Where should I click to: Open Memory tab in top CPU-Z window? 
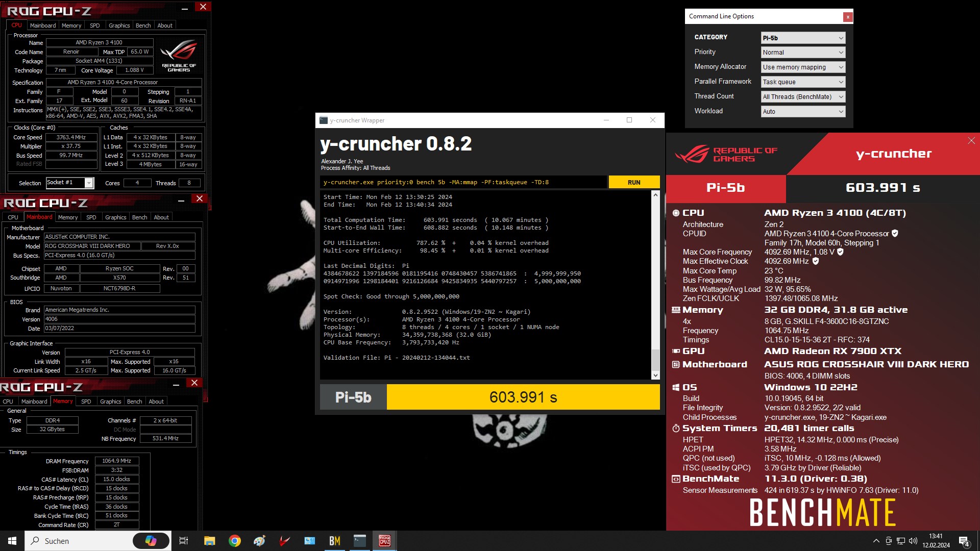pyautogui.click(x=71, y=26)
